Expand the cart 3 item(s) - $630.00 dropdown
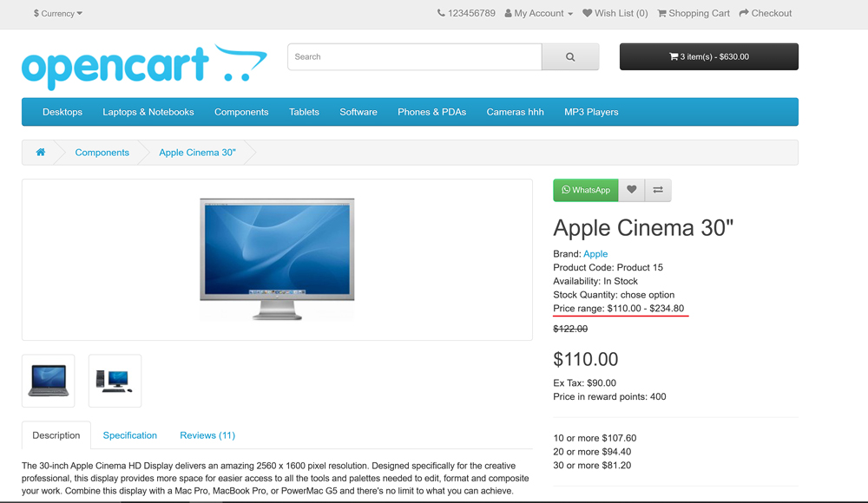The image size is (868, 503). (x=708, y=57)
